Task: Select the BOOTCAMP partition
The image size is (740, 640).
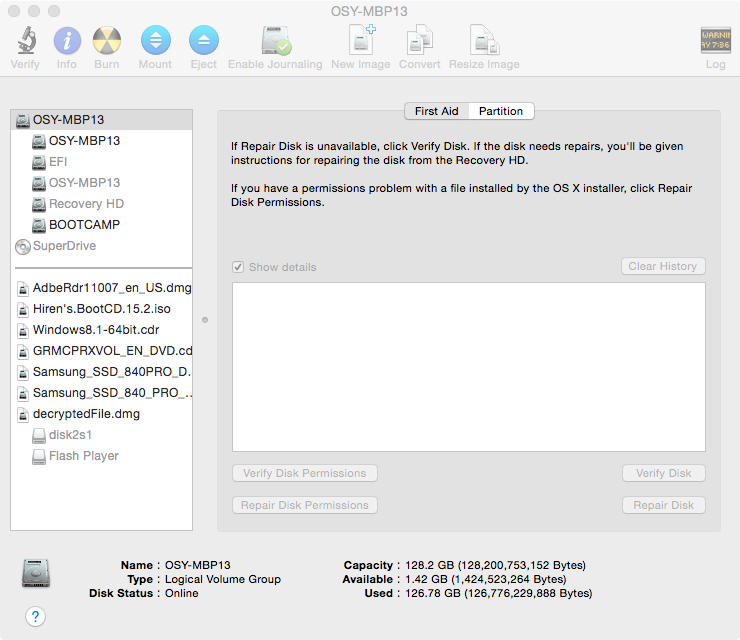Action: (x=101, y=225)
